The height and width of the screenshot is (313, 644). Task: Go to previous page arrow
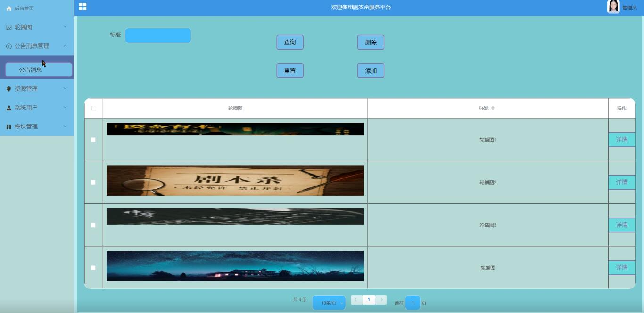(356, 300)
